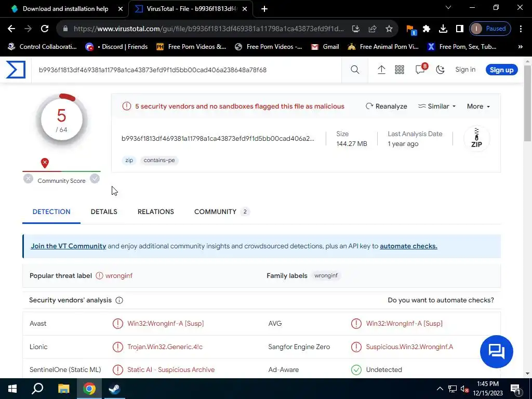Viewport: 532px width, 399px height.
Task: Click the contains-pe tag chip
Action: coord(159,160)
